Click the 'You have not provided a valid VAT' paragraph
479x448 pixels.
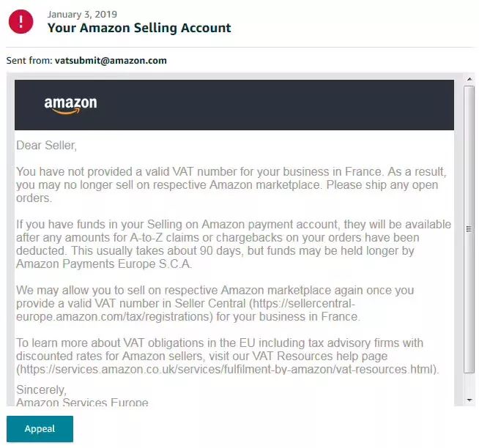231,184
